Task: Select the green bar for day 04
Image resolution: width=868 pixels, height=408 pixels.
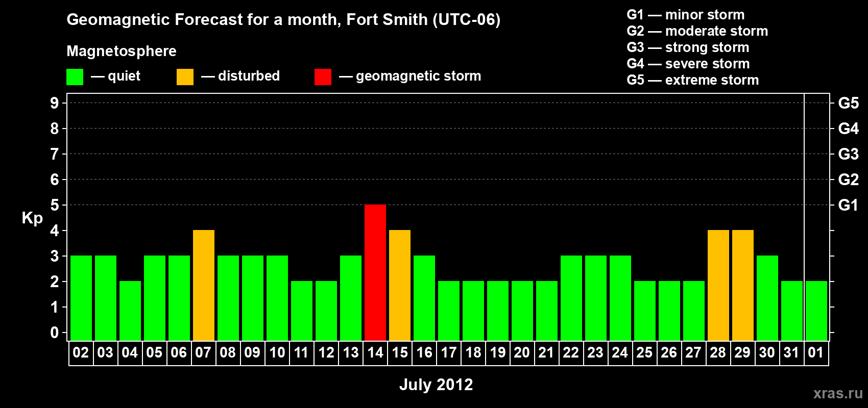Action: coord(130,311)
